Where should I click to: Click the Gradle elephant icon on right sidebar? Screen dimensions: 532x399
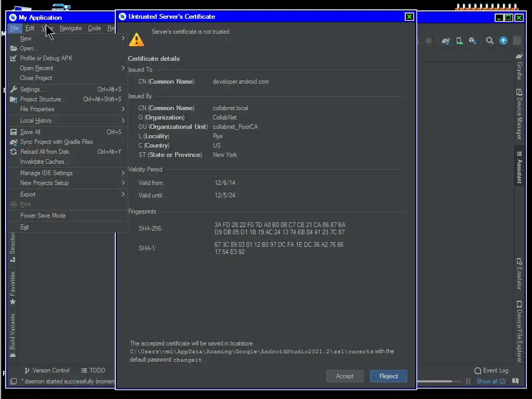coord(519,56)
